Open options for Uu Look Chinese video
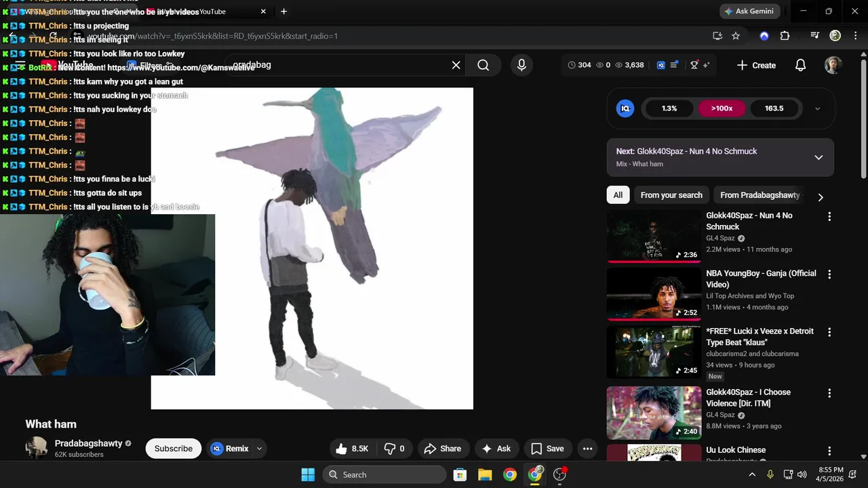Viewport: 868px width, 488px height. (829, 451)
